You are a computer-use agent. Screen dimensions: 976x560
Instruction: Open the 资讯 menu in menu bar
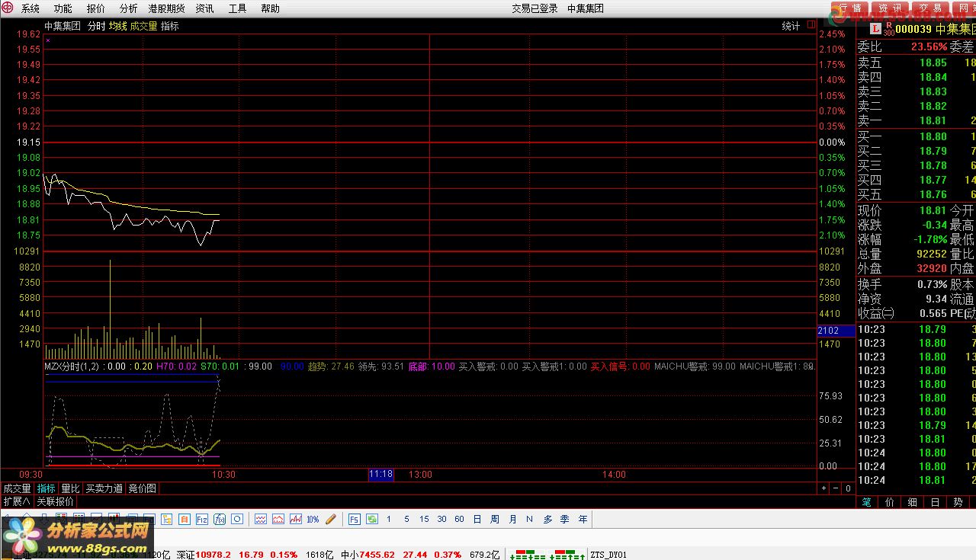204,8
